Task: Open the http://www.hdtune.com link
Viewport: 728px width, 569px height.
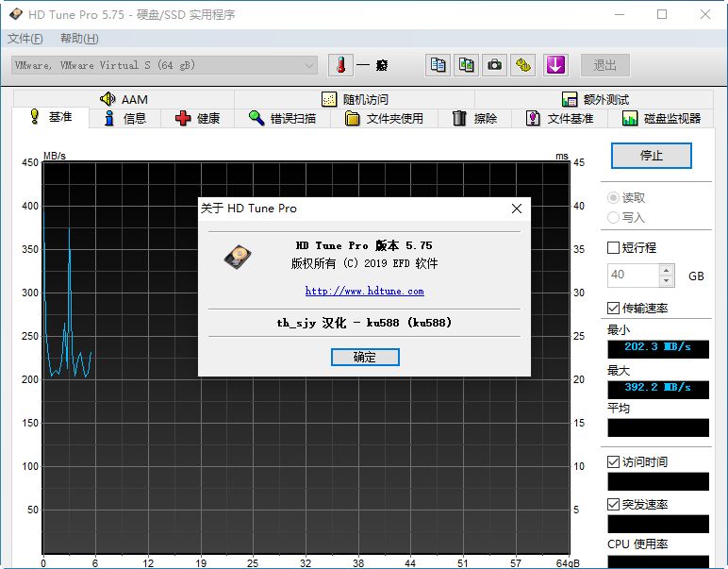Action: coord(364,292)
